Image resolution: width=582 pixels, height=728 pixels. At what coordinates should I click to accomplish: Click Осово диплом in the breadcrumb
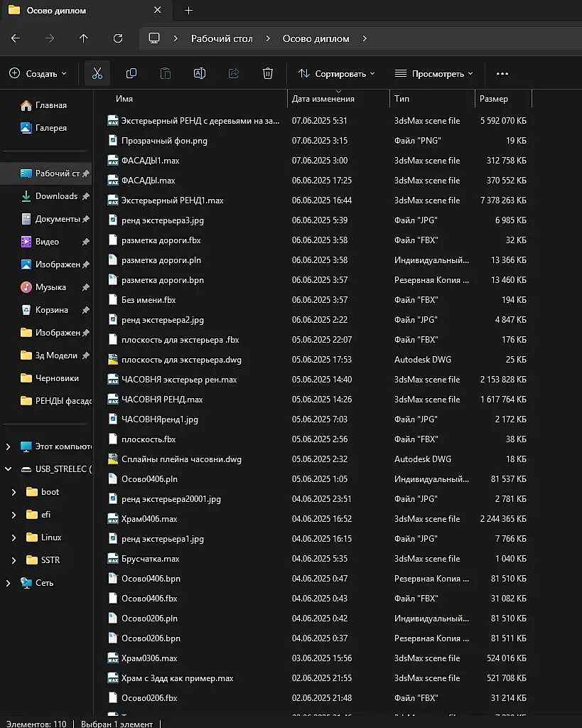[316, 38]
